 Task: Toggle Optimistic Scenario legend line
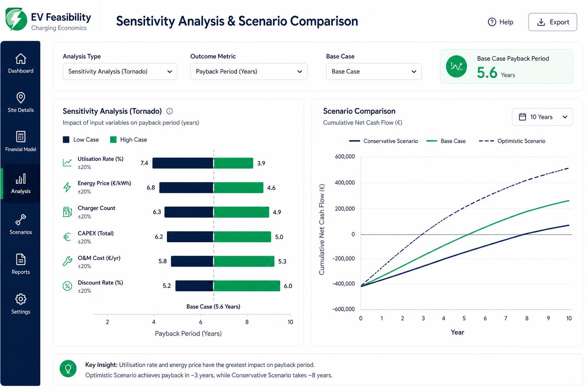click(512, 141)
